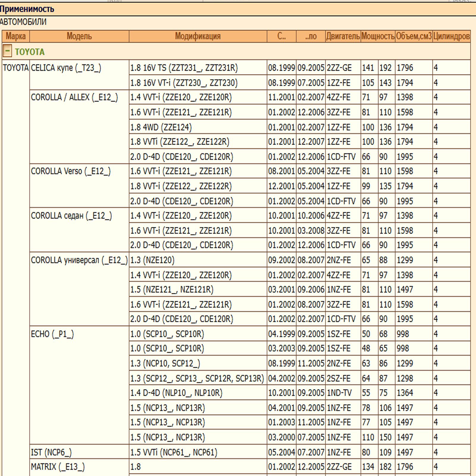
Task: Select the TOYOTA group title text
Action: click(x=30, y=52)
